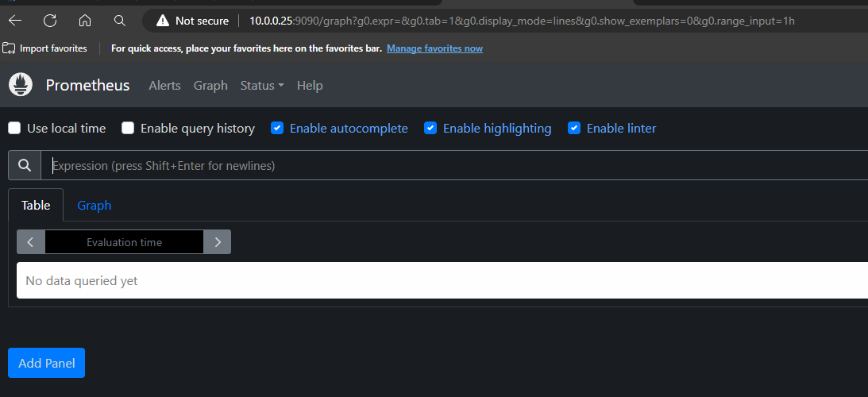Click the Add Panel button
The width and height of the screenshot is (868, 397).
[x=47, y=363]
